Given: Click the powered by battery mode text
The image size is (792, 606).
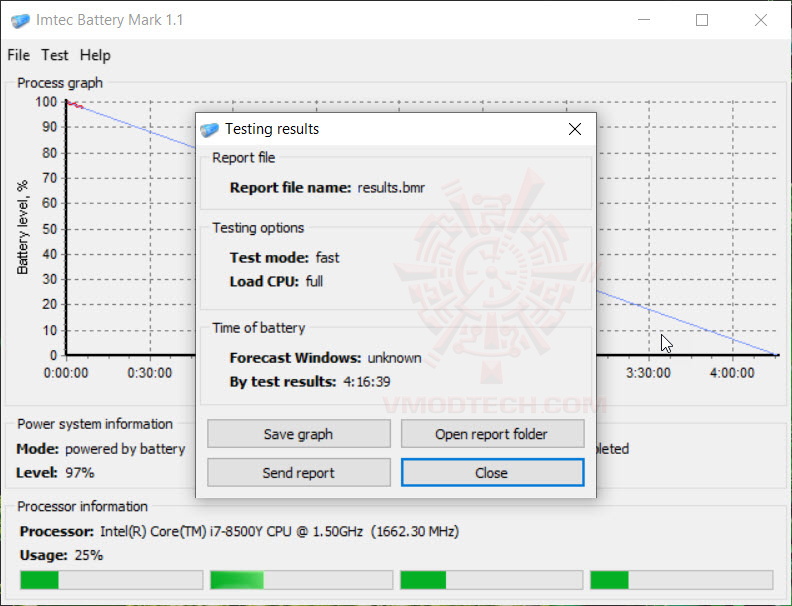Looking at the screenshot, I should tap(125, 449).
